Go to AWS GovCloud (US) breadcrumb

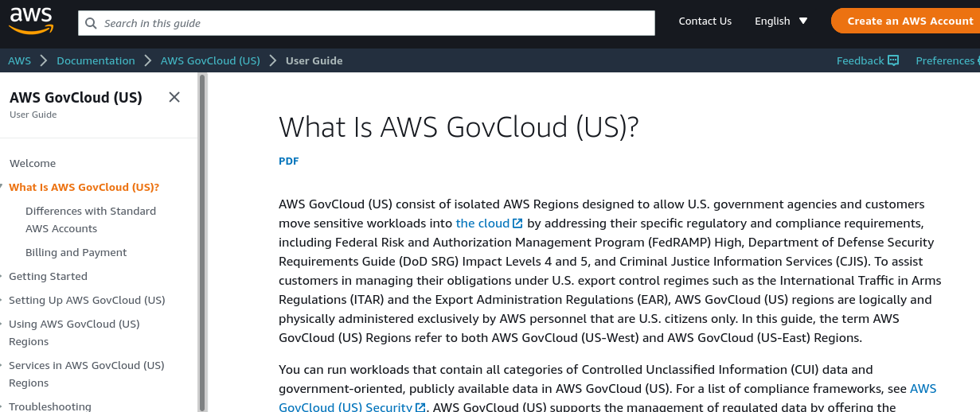click(210, 60)
